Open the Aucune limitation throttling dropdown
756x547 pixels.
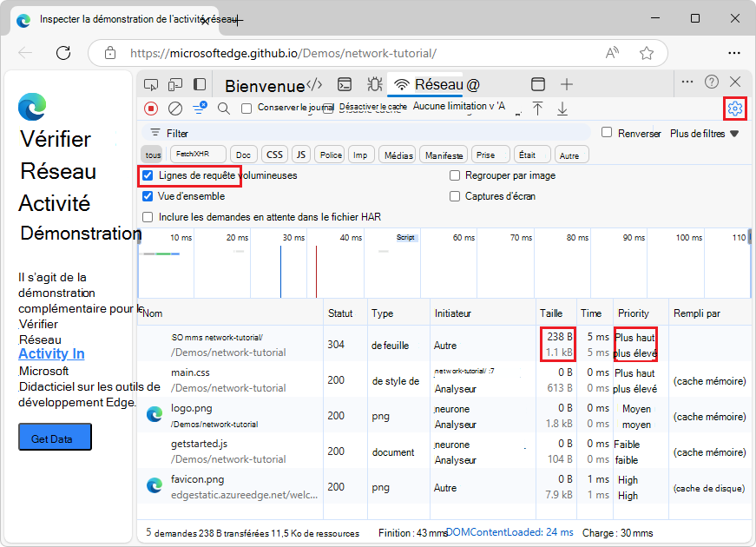click(x=460, y=107)
